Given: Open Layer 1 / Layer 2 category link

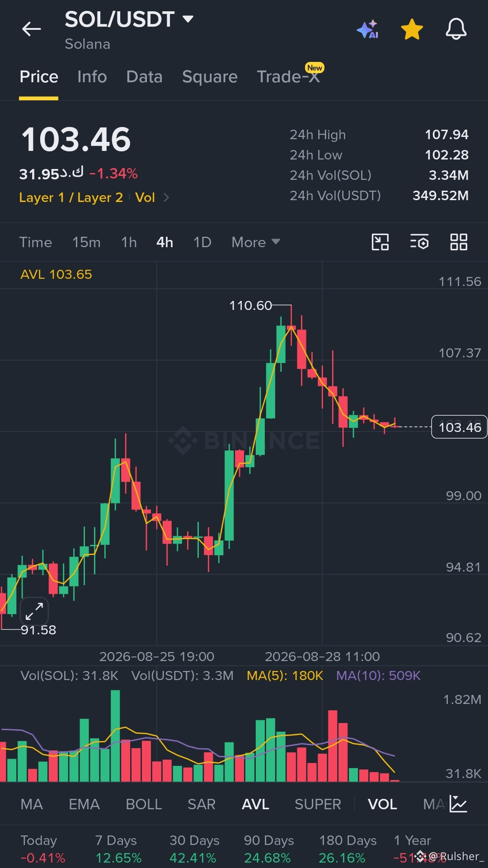Looking at the screenshot, I should pyautogui.click(x=71, y=197).
